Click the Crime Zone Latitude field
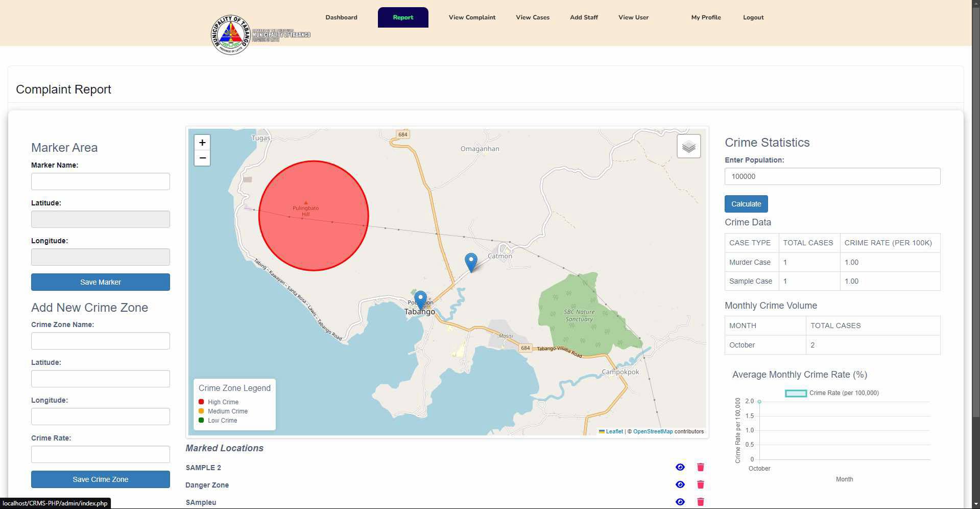Image resolution: width=980 pixels, height=509 pixels. [x=101, y=379]
